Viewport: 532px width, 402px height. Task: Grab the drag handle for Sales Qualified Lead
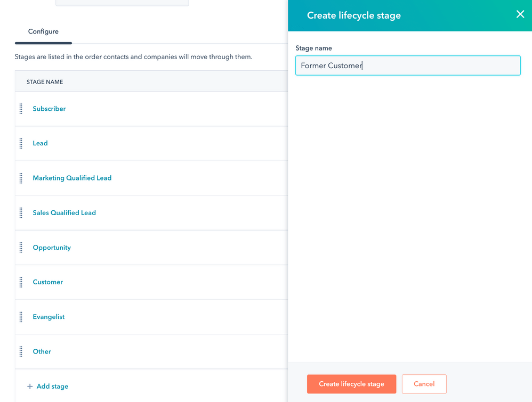21,213
